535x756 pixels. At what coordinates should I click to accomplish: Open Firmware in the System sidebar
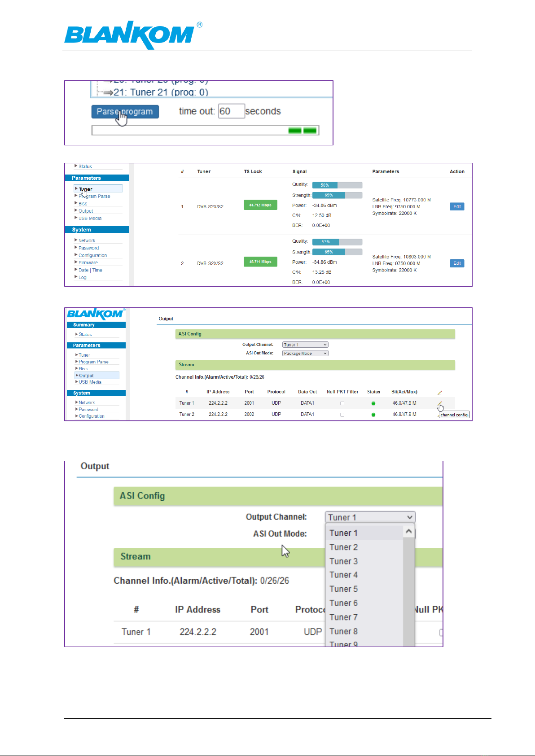coord(88,262)
